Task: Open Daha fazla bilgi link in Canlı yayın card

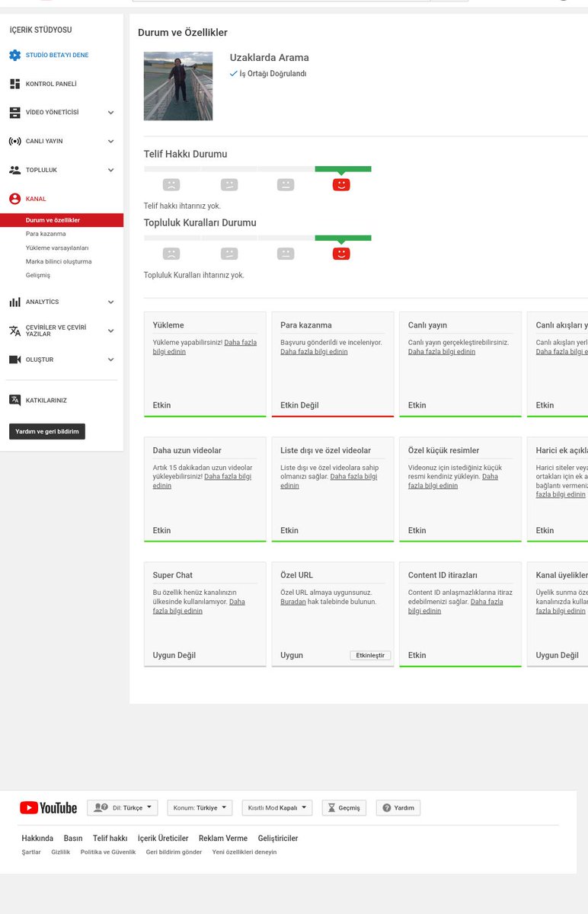Action: (x=442, y=352)
